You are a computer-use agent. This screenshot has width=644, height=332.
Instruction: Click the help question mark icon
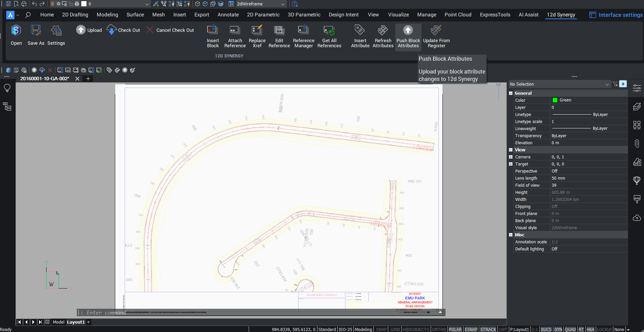click(x=295, y=4)
